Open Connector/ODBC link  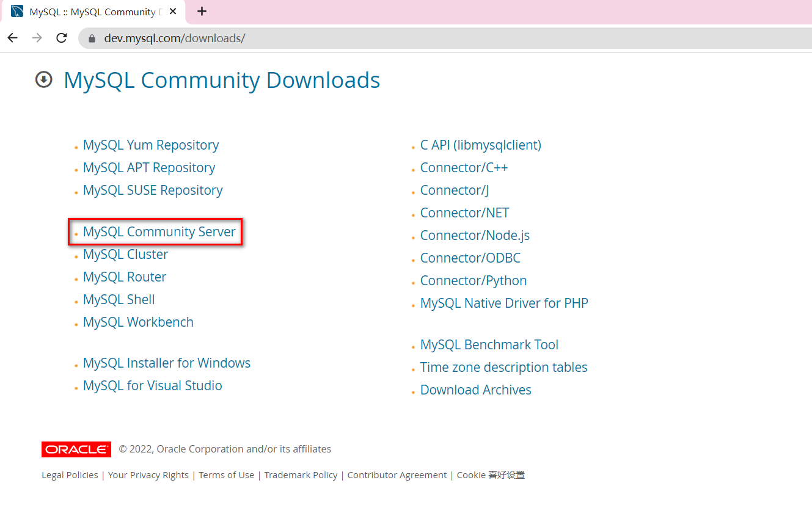(470, 258)
